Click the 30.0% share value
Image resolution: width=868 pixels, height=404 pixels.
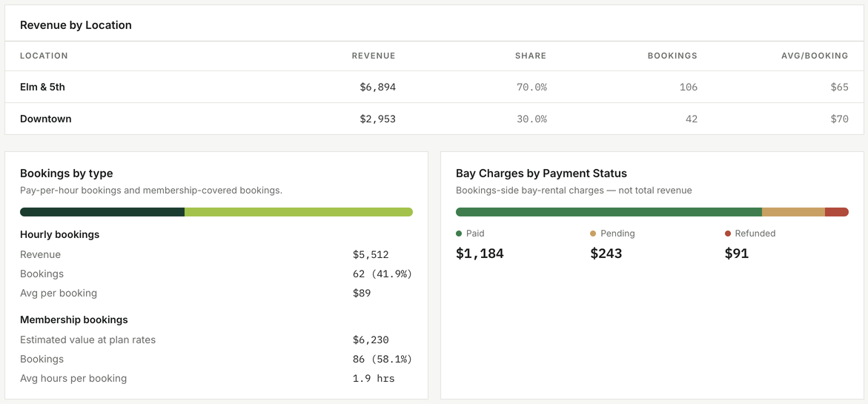[531, 119]
